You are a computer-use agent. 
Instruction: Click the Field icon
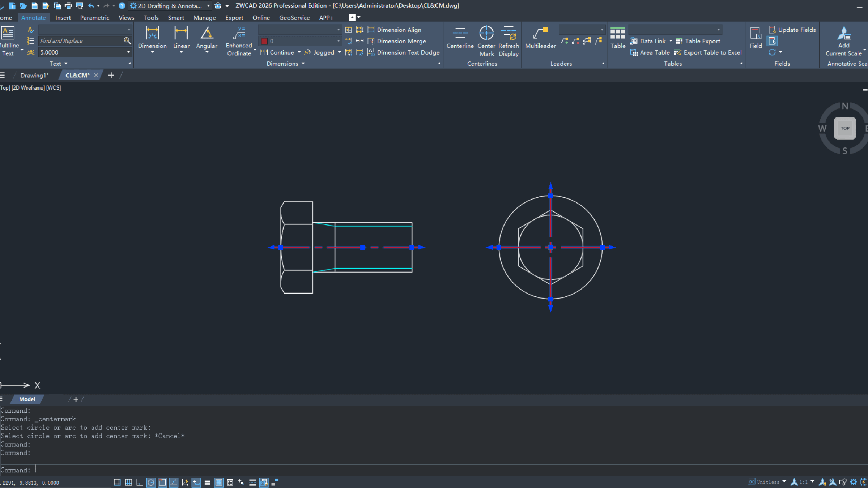coord(756,33)
